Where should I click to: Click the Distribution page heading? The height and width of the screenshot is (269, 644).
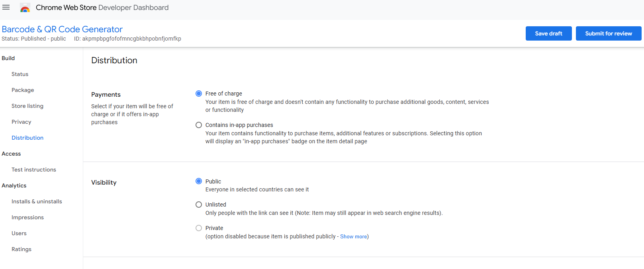pos(114,60)
